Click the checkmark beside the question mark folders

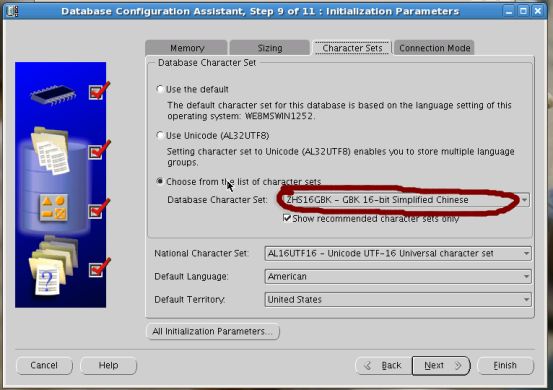coord(99,267)
